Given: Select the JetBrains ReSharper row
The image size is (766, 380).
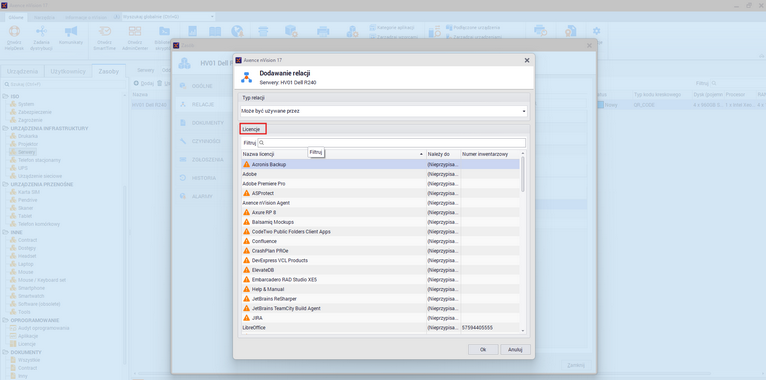Looking at the screenshot, I should pos(381,298).
